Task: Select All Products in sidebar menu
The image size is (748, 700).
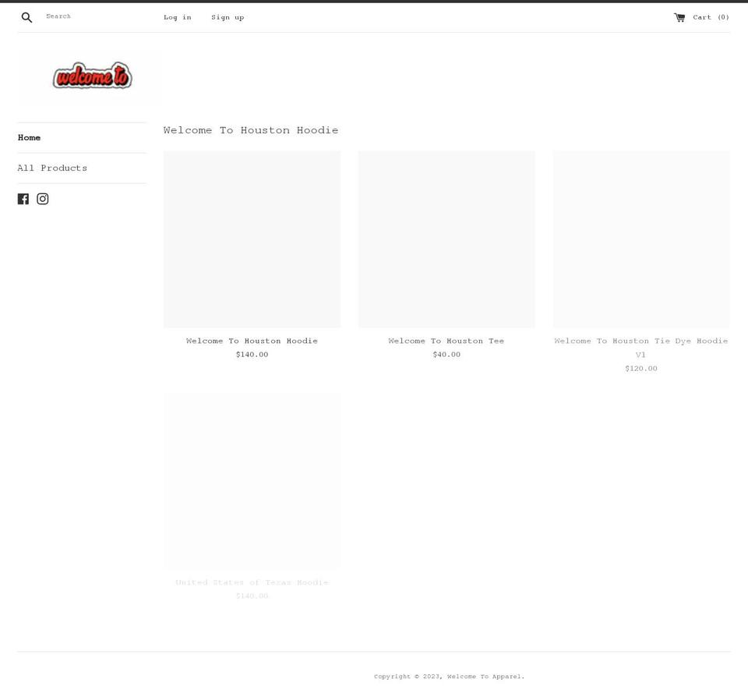Action: click(52, 168)
